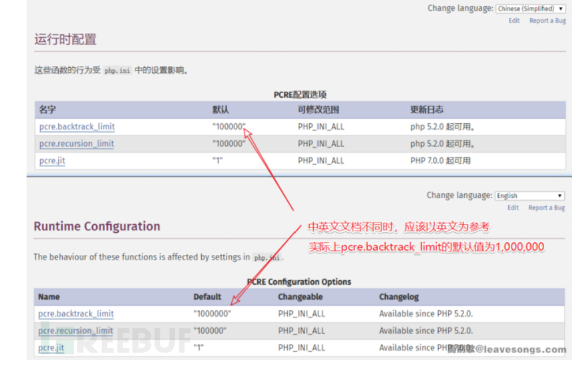Click the 可修改范围 column header
Viewport: 588px width, 374px height.
(x=318, y=110)
